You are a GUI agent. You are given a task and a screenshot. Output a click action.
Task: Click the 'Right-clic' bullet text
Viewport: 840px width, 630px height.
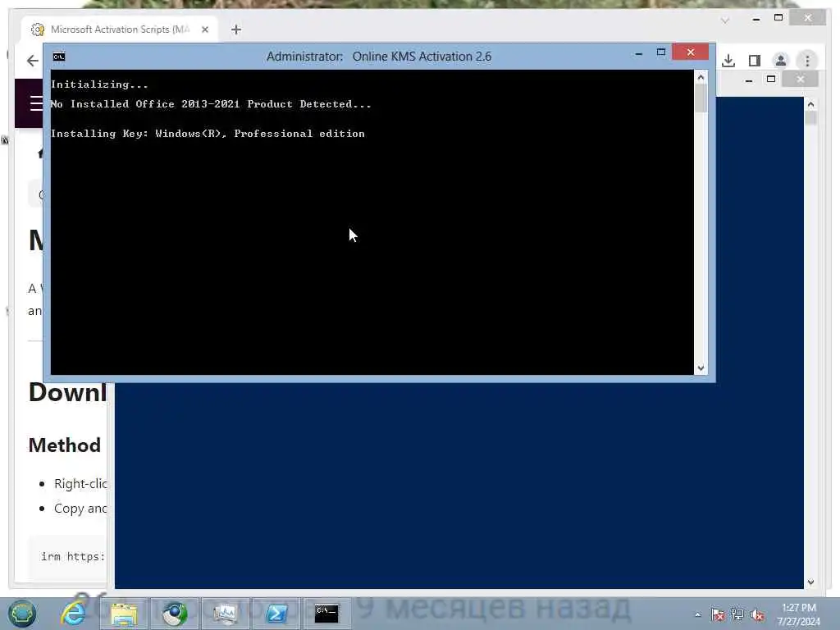[x=80, y=484]
